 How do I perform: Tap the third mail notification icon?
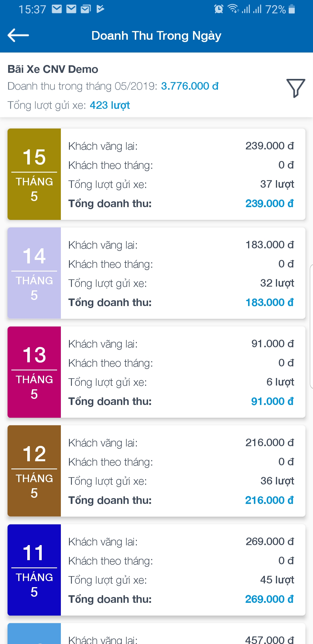coord(86,9)
